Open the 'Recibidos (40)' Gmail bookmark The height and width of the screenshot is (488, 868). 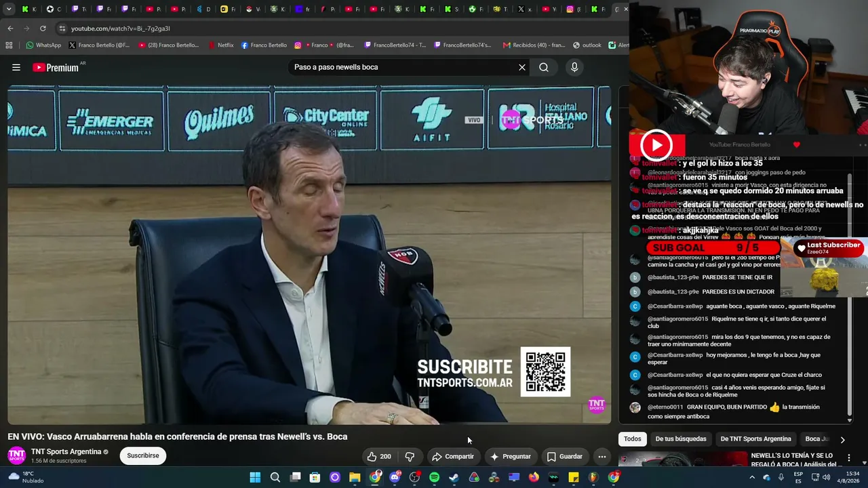534,45
